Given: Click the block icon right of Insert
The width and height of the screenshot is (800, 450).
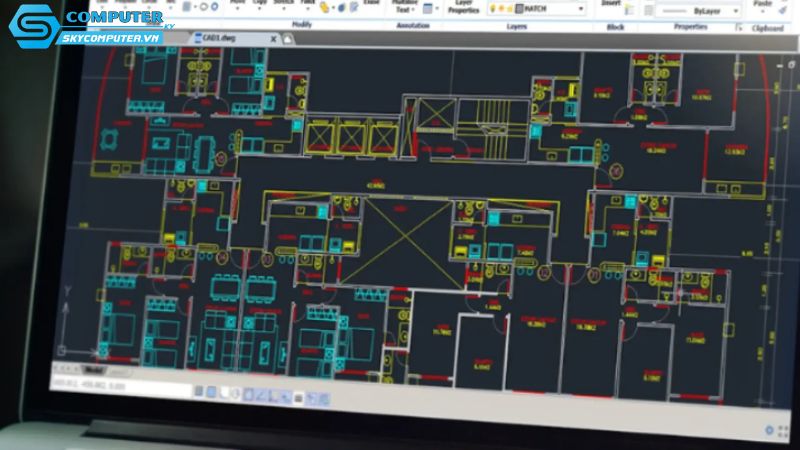Looking at the screenshot, I should [630, 9].
